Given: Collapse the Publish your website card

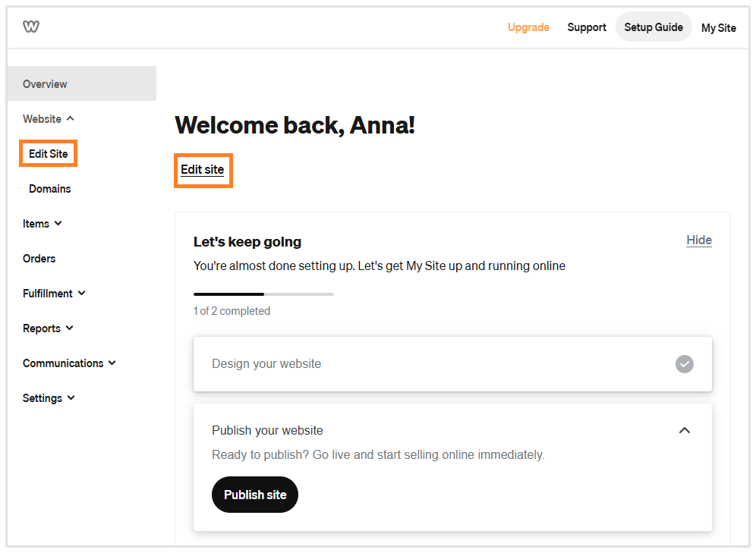Looking at the screenshot, I should pos(684,429).
